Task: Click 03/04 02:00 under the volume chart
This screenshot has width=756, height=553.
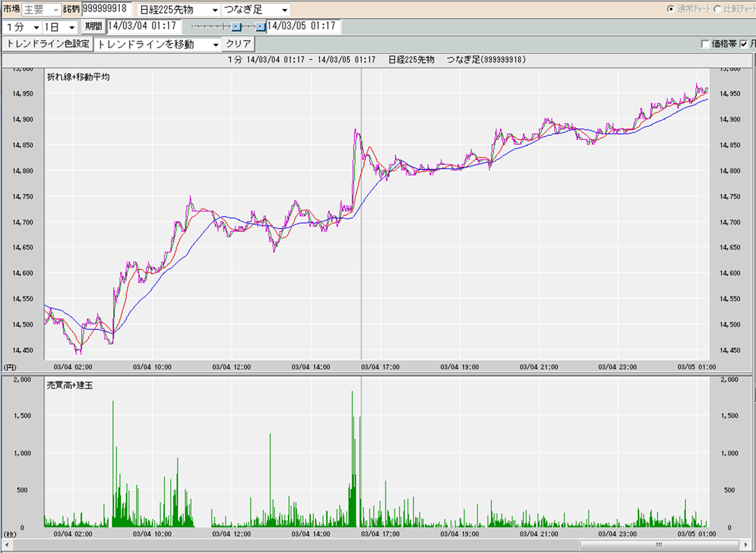Action: tap(73, 534)
